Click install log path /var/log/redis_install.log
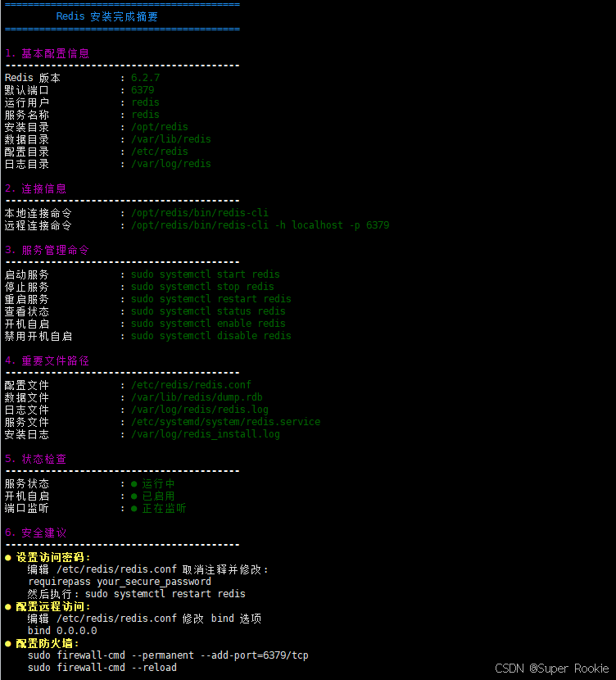Viewport: 616px width, 680px height. [x=206, y=434]
